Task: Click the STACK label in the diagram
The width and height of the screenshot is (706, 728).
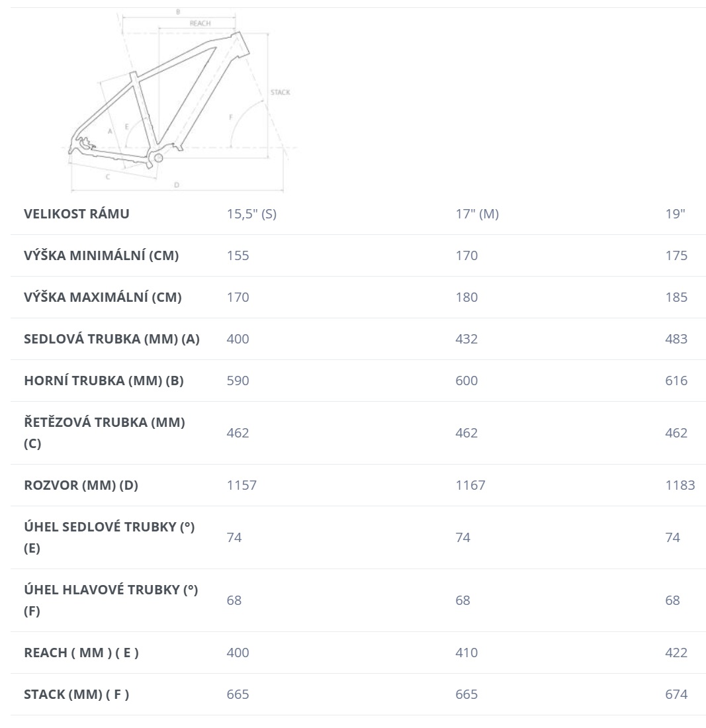Action: [x=281, y=93]
